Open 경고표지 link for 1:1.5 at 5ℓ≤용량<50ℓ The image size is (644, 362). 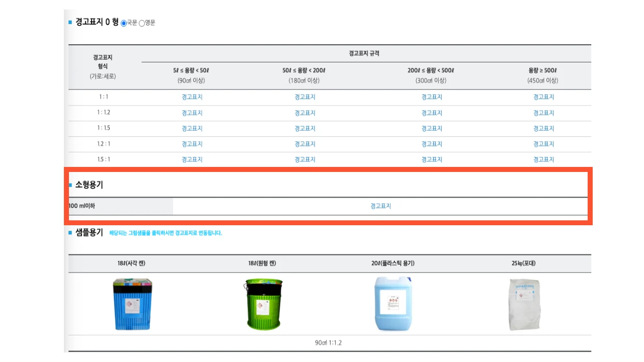(192, 128)
